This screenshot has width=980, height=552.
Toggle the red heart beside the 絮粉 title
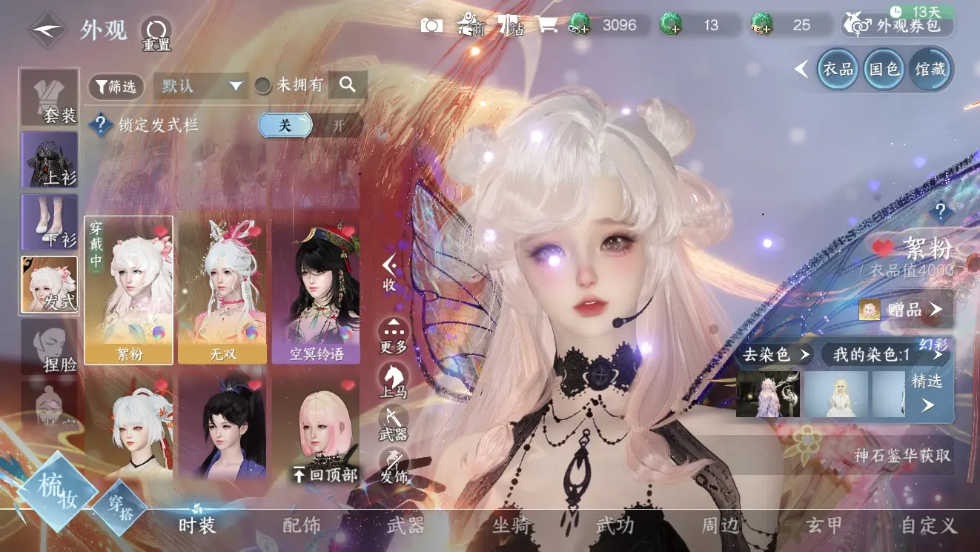click(x=884, y=247)
